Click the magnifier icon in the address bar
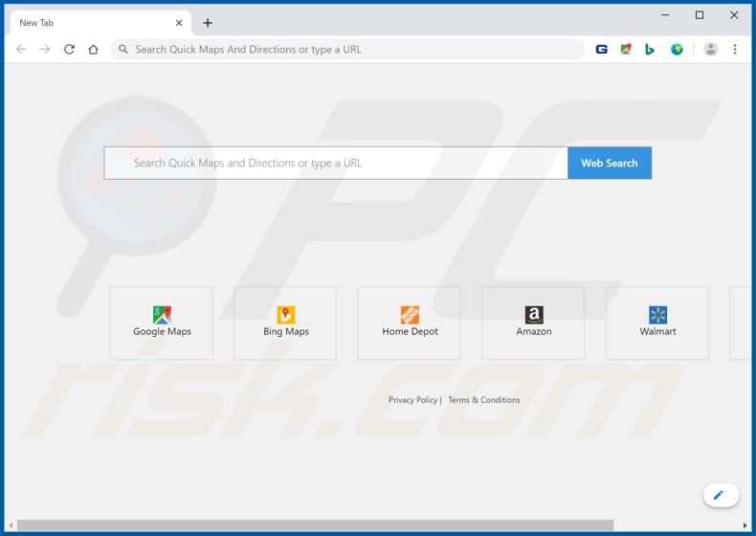Screen dimensions: 756x536 click(x=123, y=49)
